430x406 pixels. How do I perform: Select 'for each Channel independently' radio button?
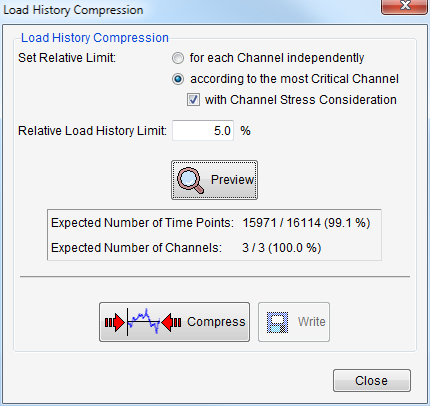178,58
